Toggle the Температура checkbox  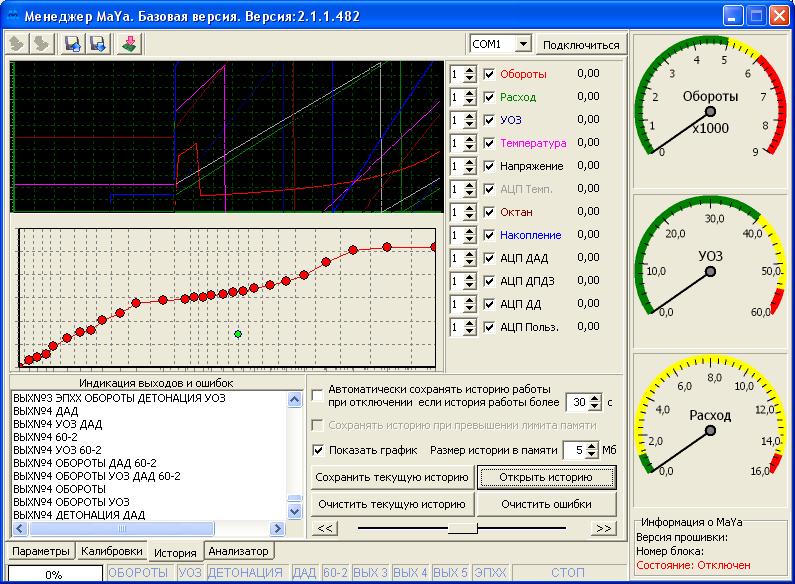click(x=489, y=143)
